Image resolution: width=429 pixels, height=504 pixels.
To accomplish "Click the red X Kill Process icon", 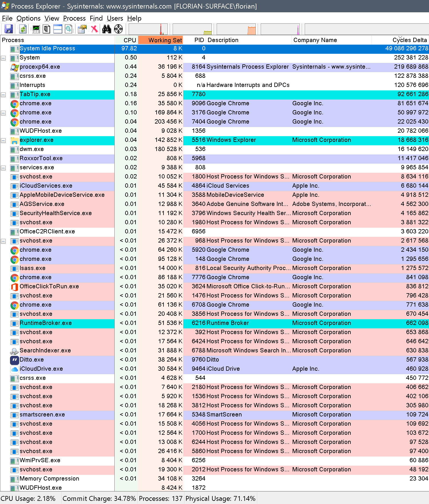I will pyautogui.click(x=94, y=29).
